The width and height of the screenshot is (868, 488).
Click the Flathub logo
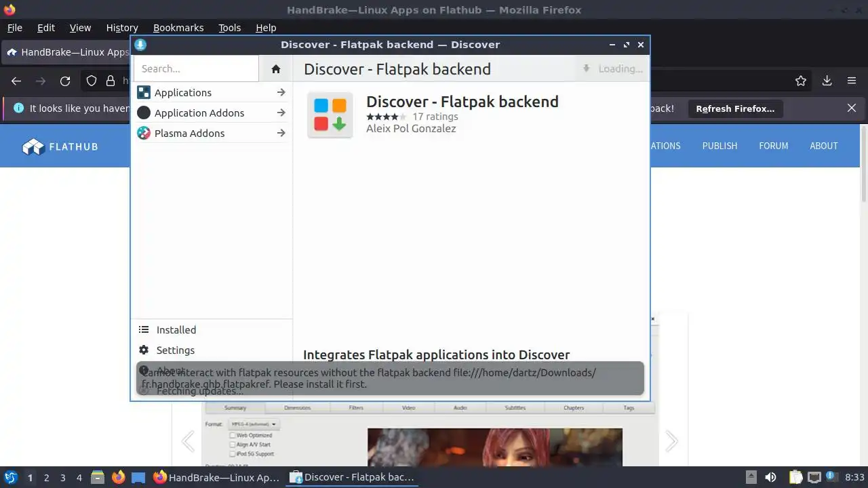coord(60,146)
